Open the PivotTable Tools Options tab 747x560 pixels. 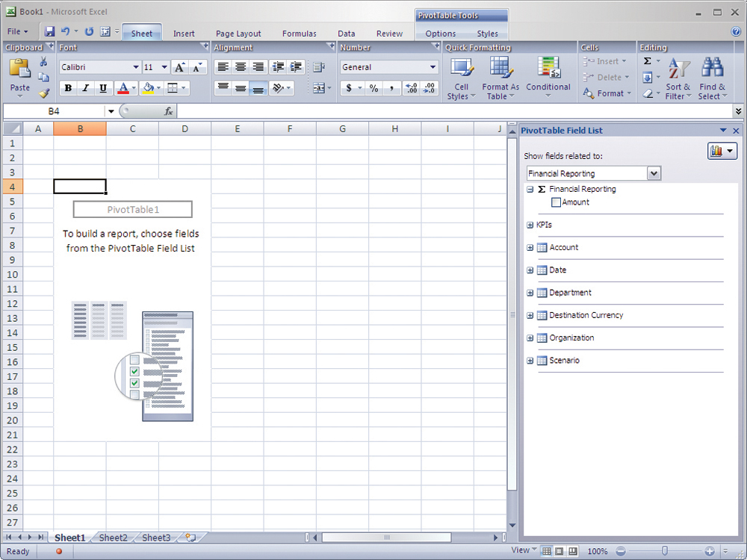441,34
